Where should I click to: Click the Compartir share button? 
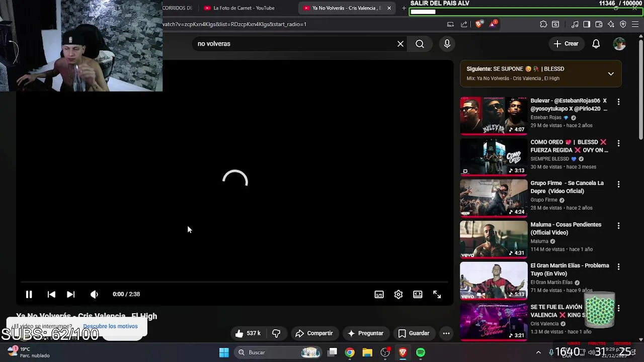(x=314, y=333)
